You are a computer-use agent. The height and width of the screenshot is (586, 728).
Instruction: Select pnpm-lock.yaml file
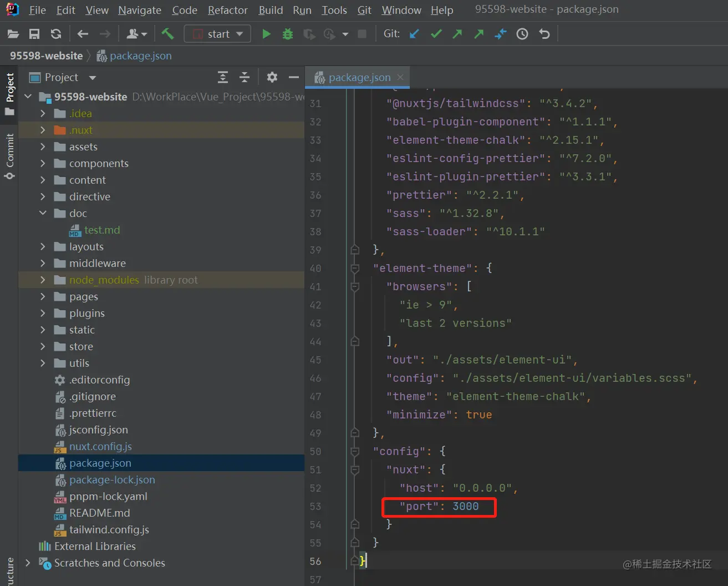pos(108,496)
